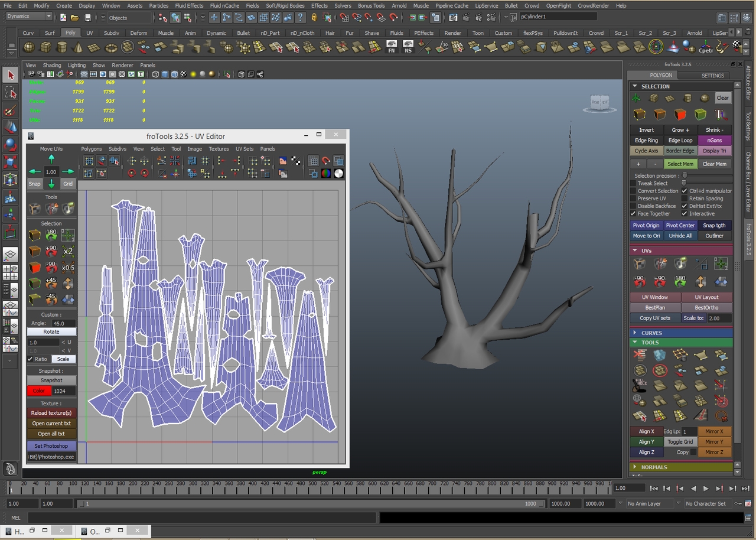756x540 pixels.
Task: Select the arrow Select tool in Maya toolbox
Action: 11,75
